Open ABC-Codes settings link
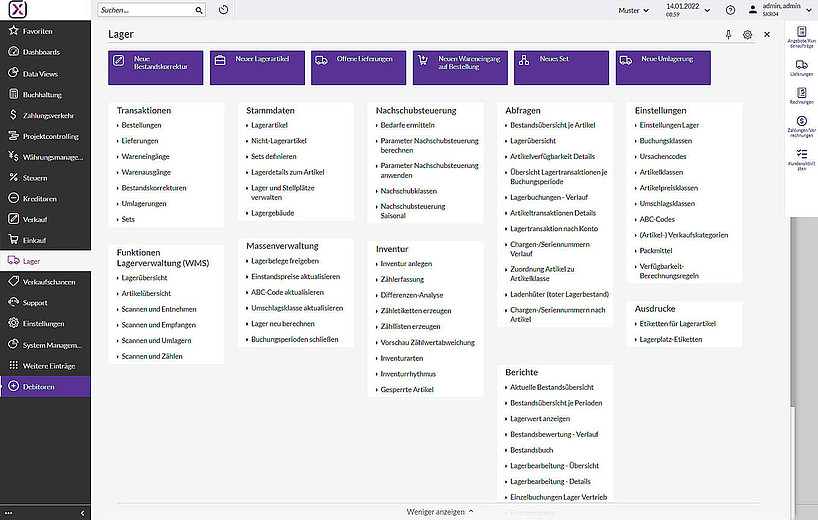 tap(657, 220)
